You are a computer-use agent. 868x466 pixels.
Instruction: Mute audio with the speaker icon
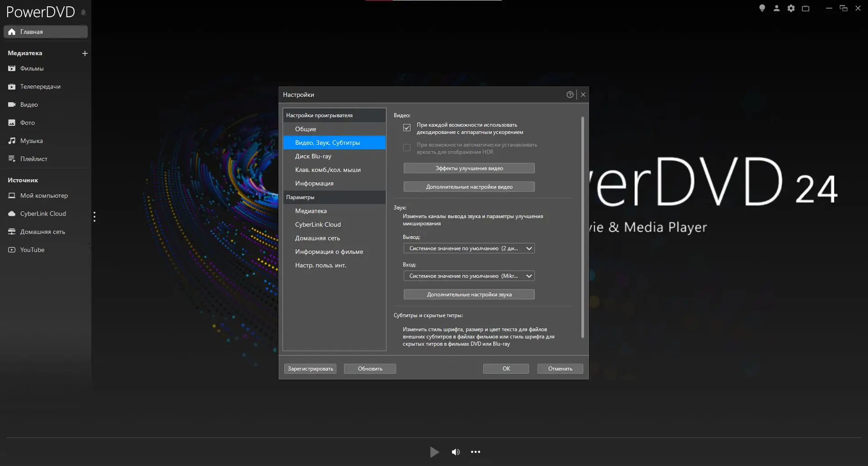coord(455,452)
